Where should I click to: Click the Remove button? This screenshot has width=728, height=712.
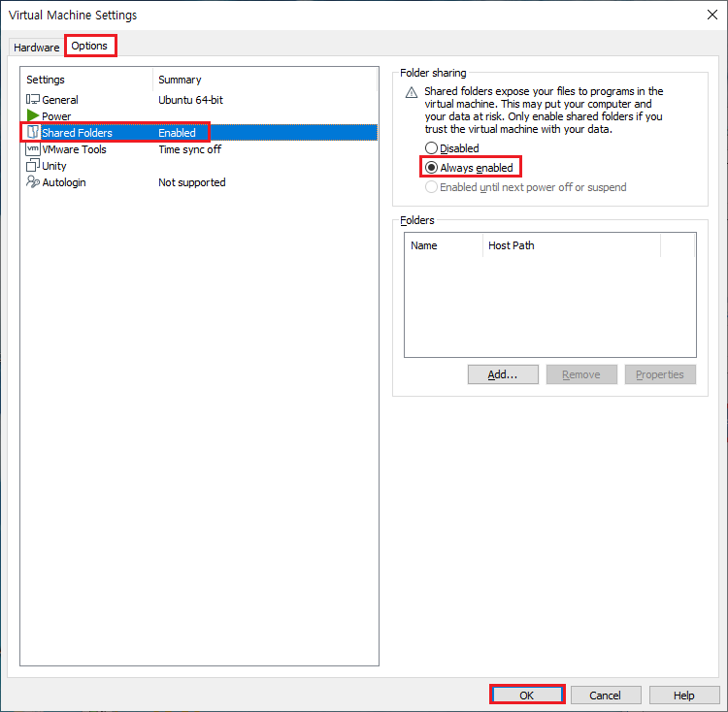coord(581,374)
